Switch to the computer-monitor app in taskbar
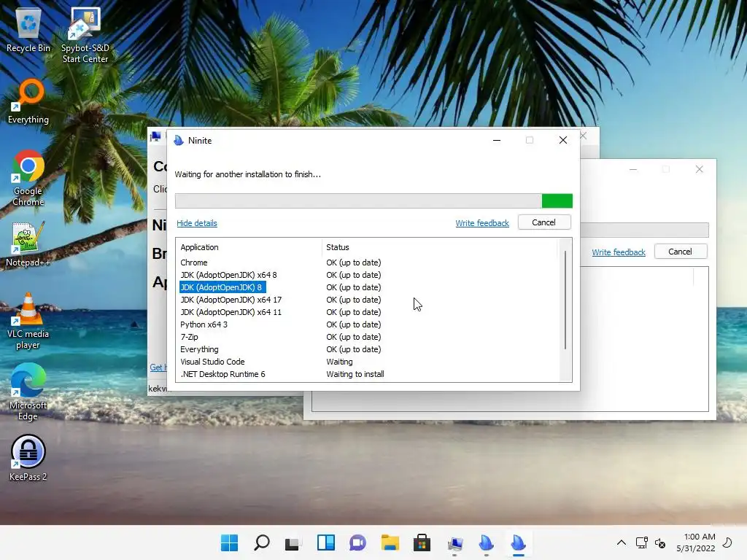The image size is (747, 560). click(455, 542)
